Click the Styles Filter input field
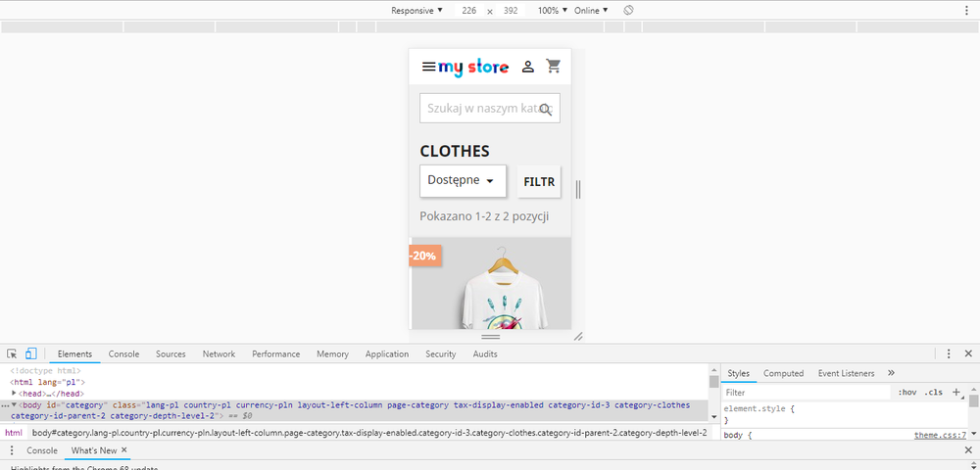The width and height of the screenshot is (980, 470). coord(807,393)
